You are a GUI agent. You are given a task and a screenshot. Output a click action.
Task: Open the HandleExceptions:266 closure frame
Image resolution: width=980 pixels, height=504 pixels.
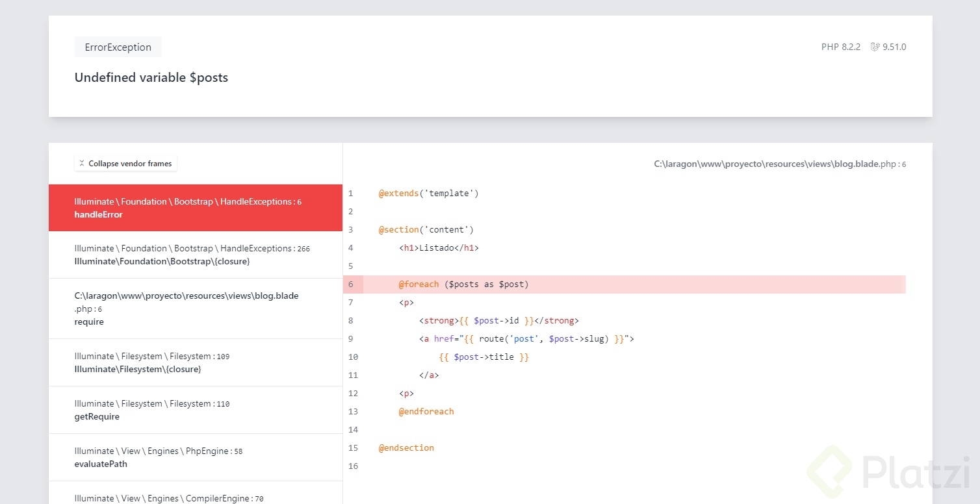[x=195, y=255]
